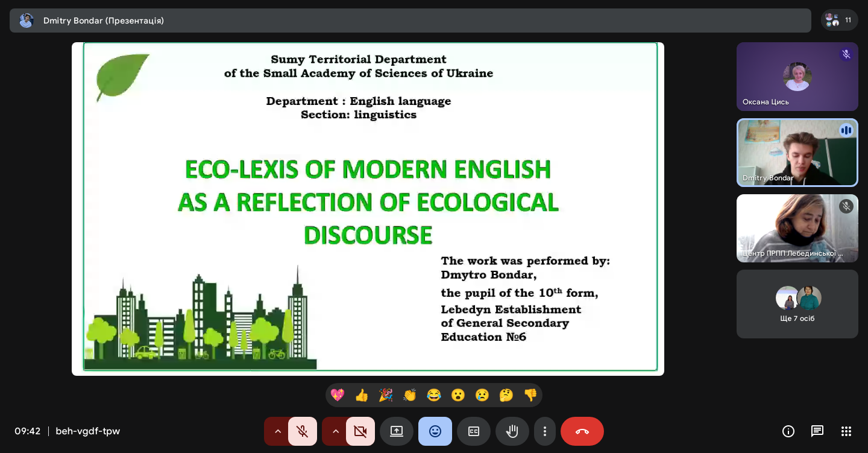This screenshot has height=453, width=868.
Task: Unmute the microphone
Action: 303,431
